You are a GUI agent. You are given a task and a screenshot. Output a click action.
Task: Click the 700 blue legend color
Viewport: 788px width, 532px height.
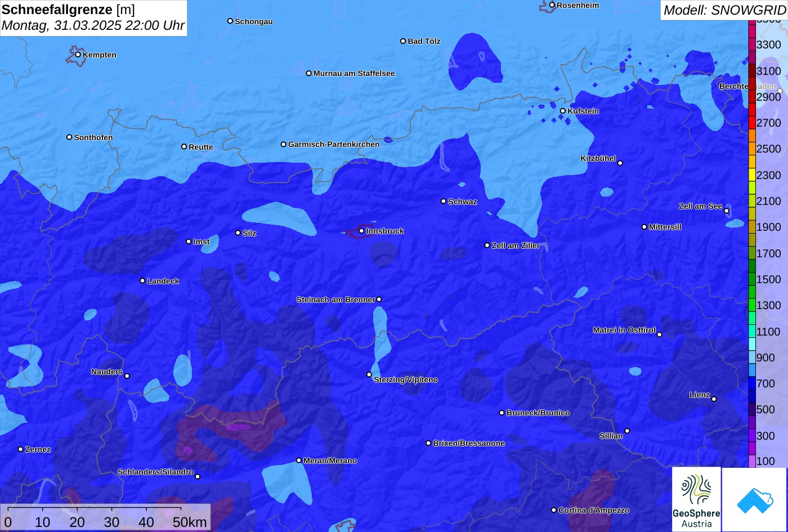tap(752, 383)
